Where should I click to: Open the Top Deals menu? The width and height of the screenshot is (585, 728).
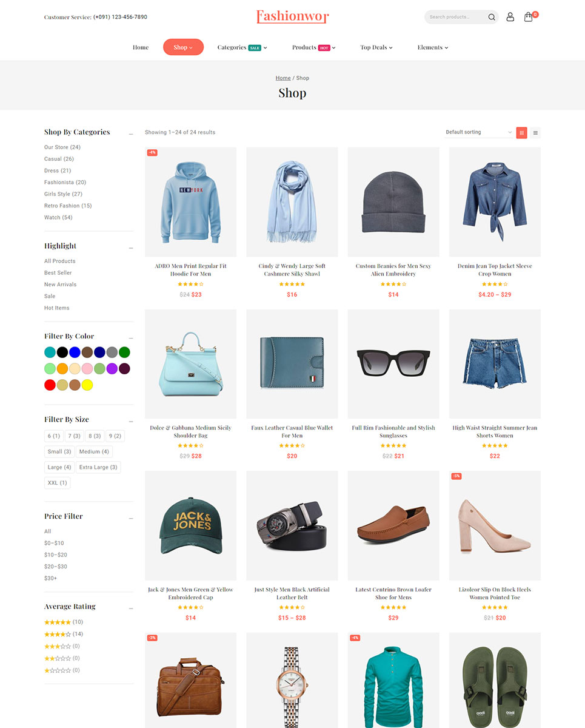[x=376, y=47]
